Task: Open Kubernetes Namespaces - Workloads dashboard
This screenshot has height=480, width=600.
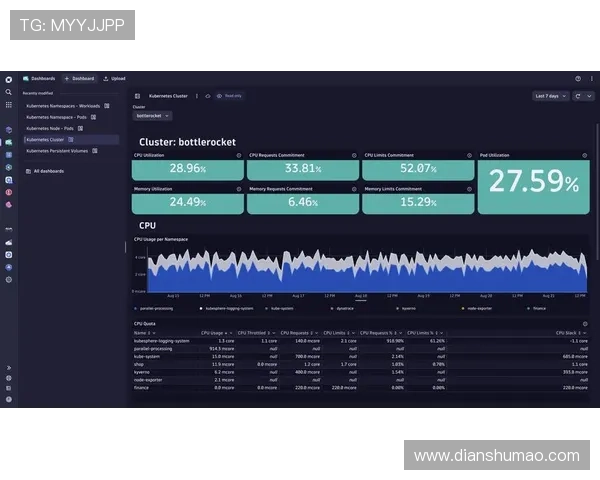Action: [63, 106]
